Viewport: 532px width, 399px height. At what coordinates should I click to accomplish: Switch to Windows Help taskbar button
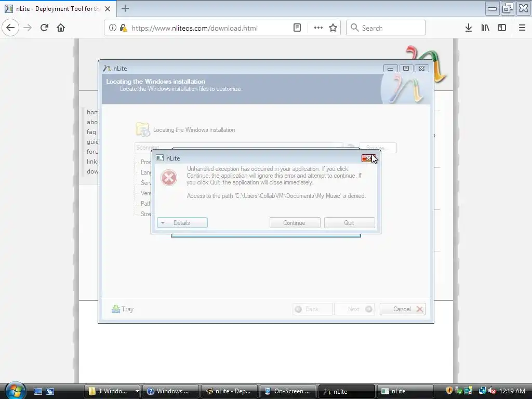(170, 391)
